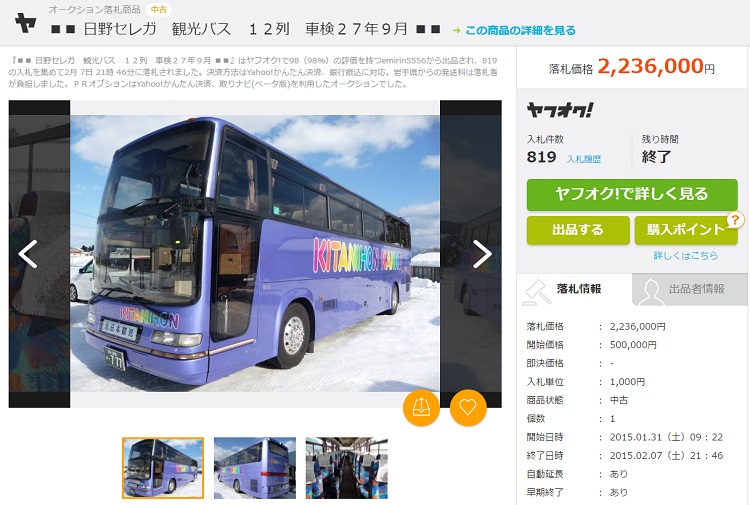
Task: Switch to the 出品者情報 tab
Action: click(690, 289)
